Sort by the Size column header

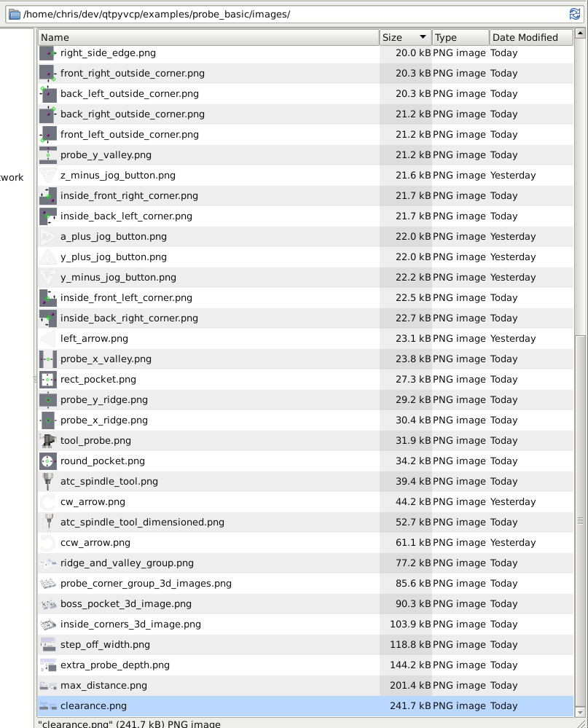(406, 38)
